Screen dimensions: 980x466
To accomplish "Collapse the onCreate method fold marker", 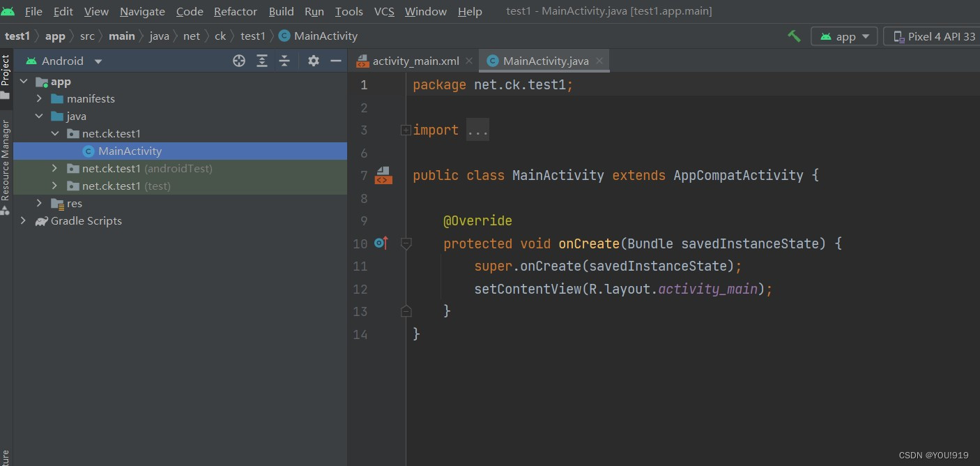I will pyautogui.click(x=406, y=243).
